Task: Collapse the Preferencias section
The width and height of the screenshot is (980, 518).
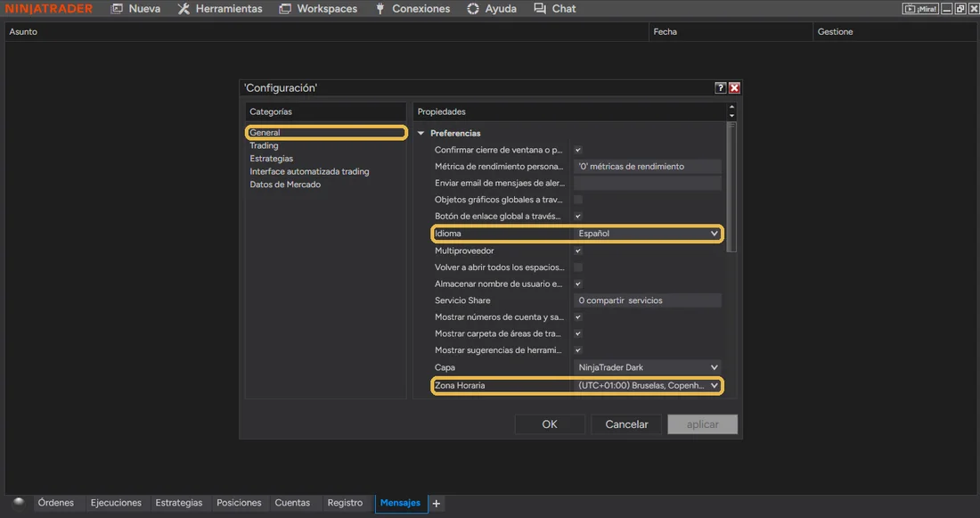Action: click(x=421, y=133)
